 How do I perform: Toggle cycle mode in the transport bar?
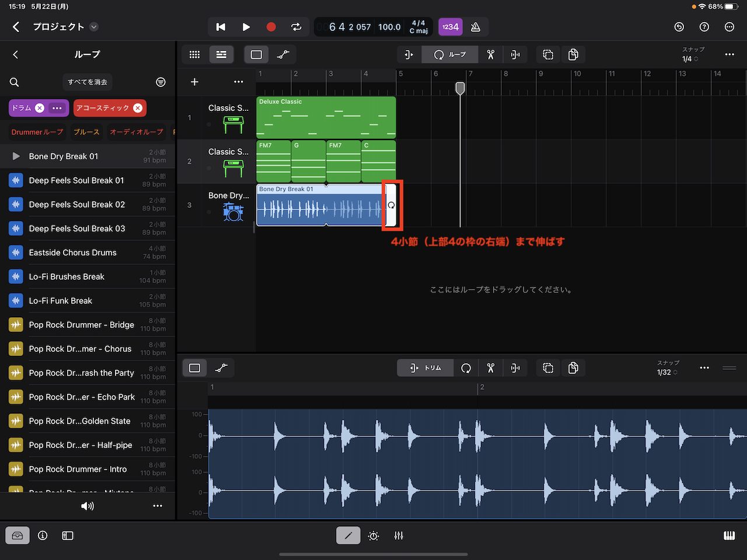296,27
